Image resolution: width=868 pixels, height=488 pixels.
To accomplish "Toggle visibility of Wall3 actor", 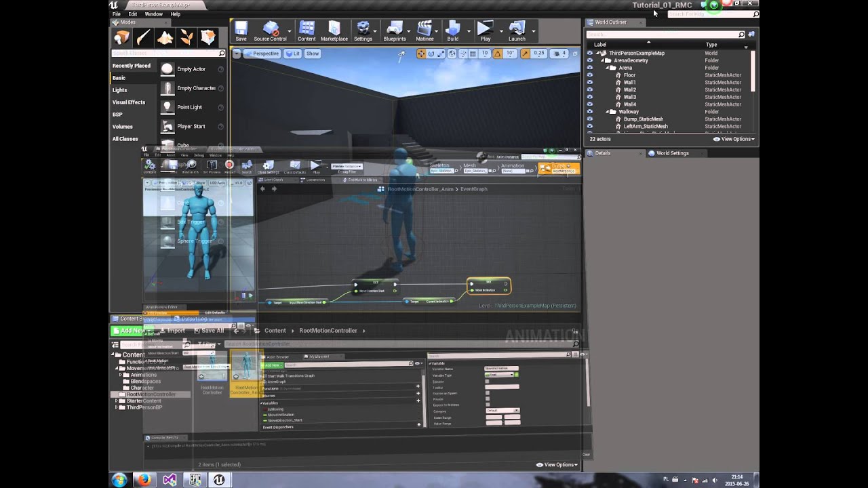I will pyautogui.click(x=589, y=97).
